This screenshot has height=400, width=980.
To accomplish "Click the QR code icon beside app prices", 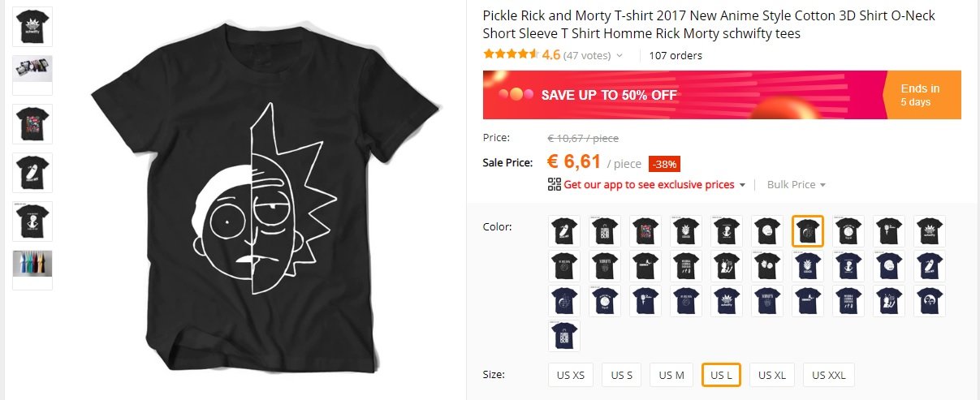I will (555, 184).
